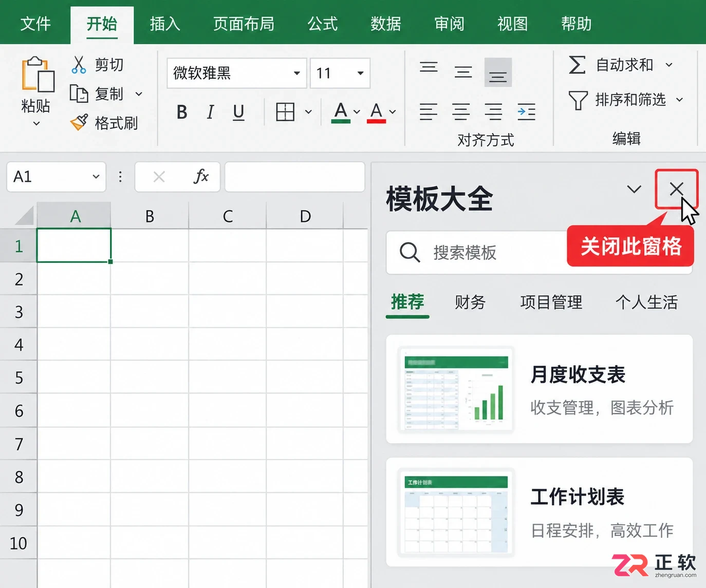Apply the green underlined A color

(341, 112)
